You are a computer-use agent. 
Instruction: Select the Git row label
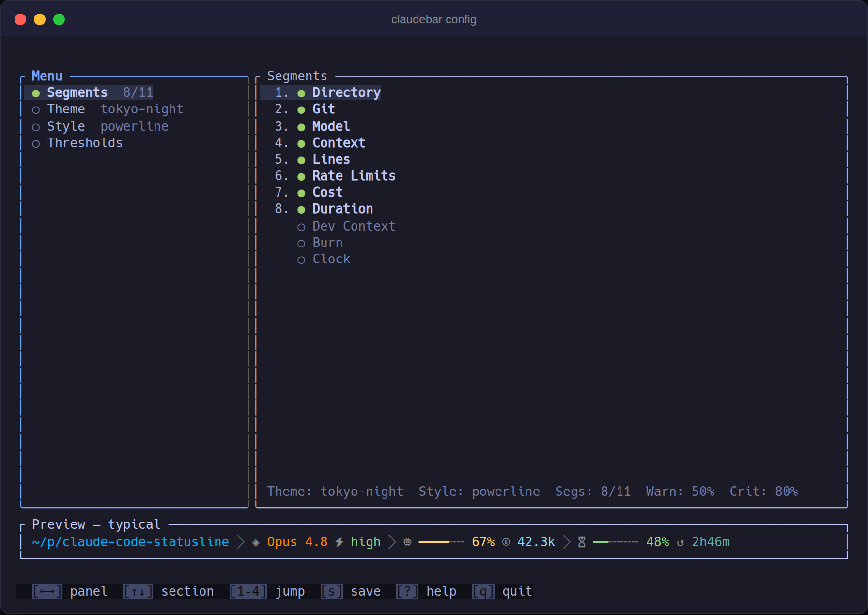[x=324, y=109]
